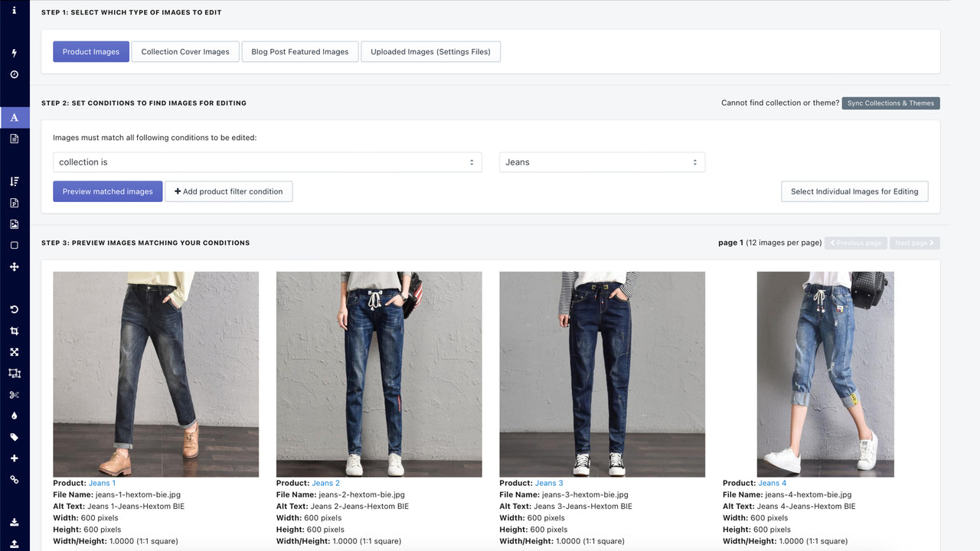Viewport: 980px width, 551px height.
Task: Select the watermark droplet icon
Action: pyautogui.click(x=15, y=416)
